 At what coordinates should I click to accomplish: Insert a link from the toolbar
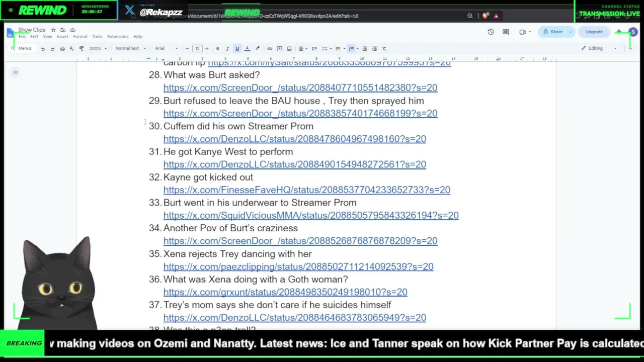[x=270, y=49]
